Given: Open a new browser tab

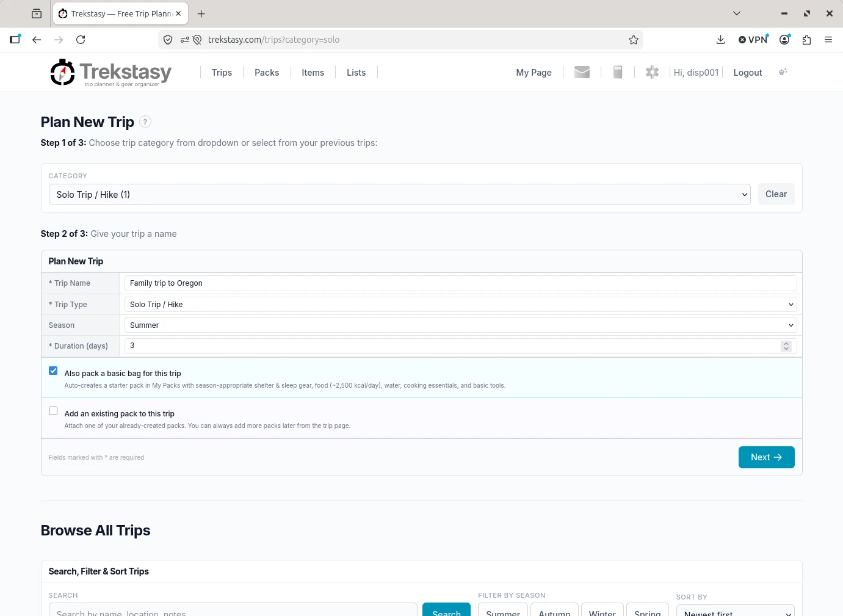Looking at the screenshot, I should [201, 13].
